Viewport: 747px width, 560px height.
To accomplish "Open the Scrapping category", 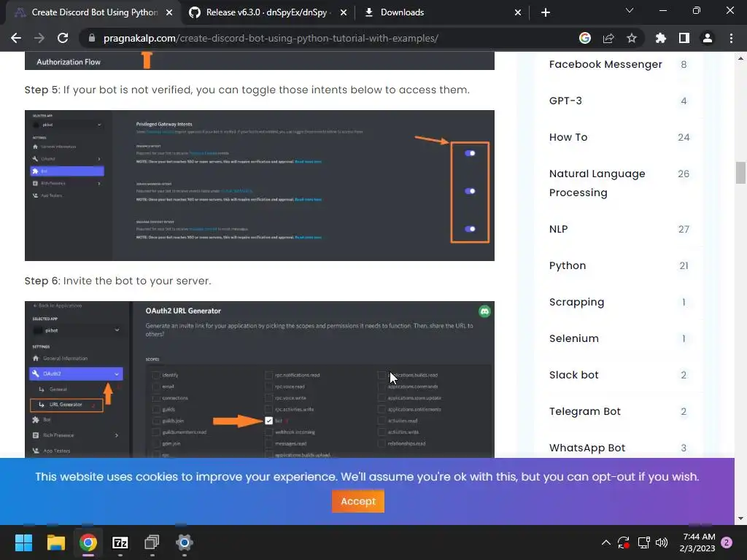I will 576,303.
